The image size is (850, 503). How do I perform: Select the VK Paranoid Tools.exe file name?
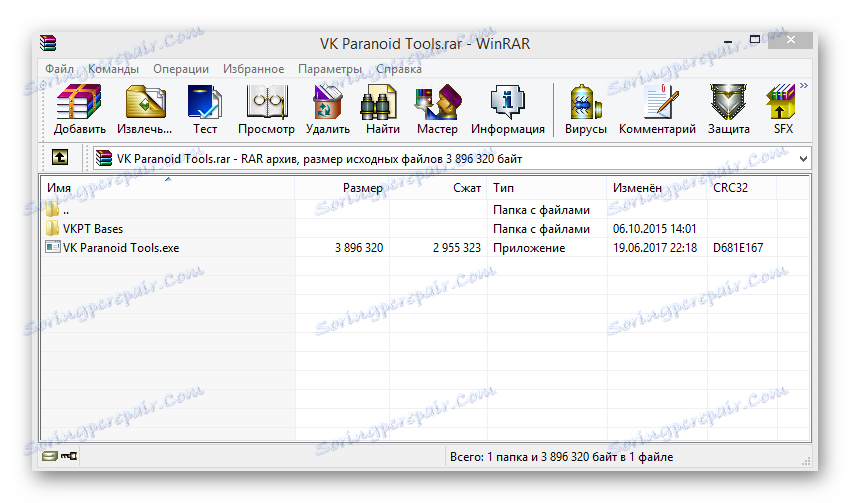pyautogui.click(x=121, y=248)
